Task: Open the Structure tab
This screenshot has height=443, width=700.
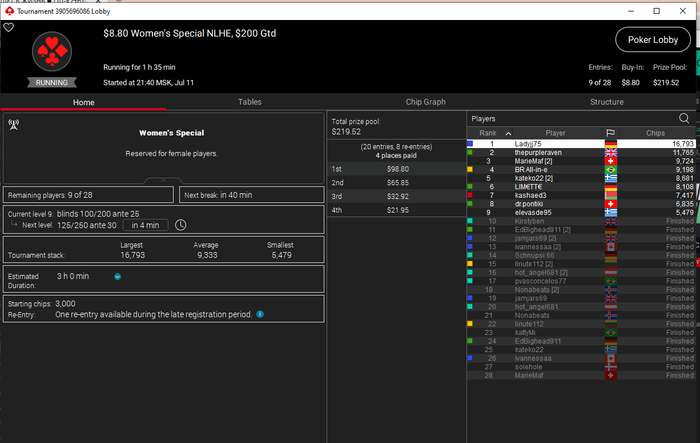Action: (607, 102)
